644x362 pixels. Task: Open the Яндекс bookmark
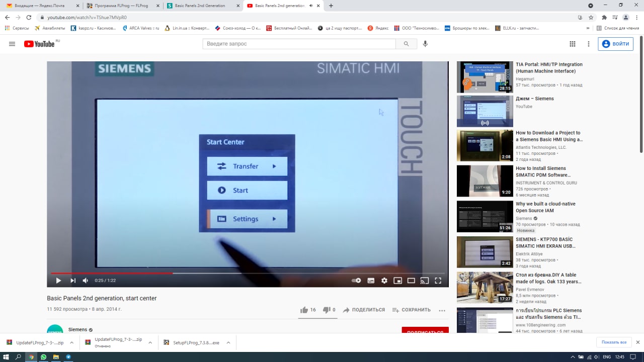click(378, 28)
